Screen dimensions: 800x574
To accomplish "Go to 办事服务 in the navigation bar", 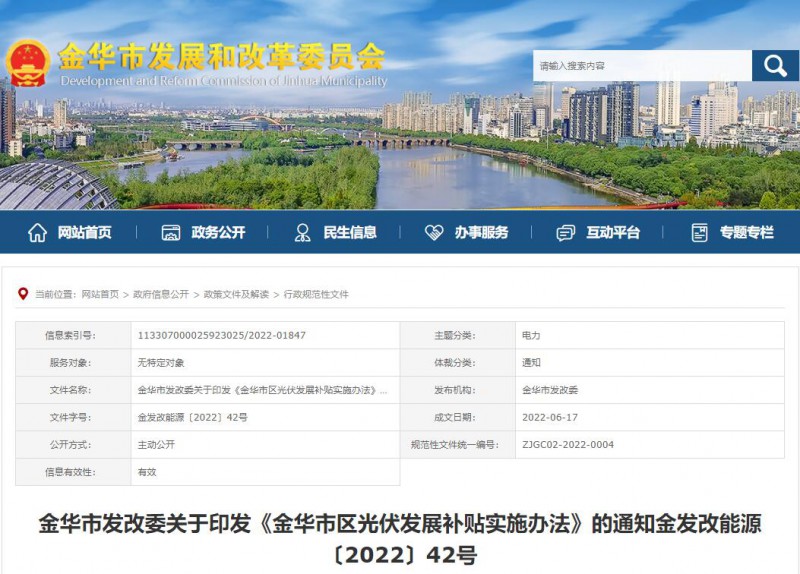I will [x=481, y=232].
